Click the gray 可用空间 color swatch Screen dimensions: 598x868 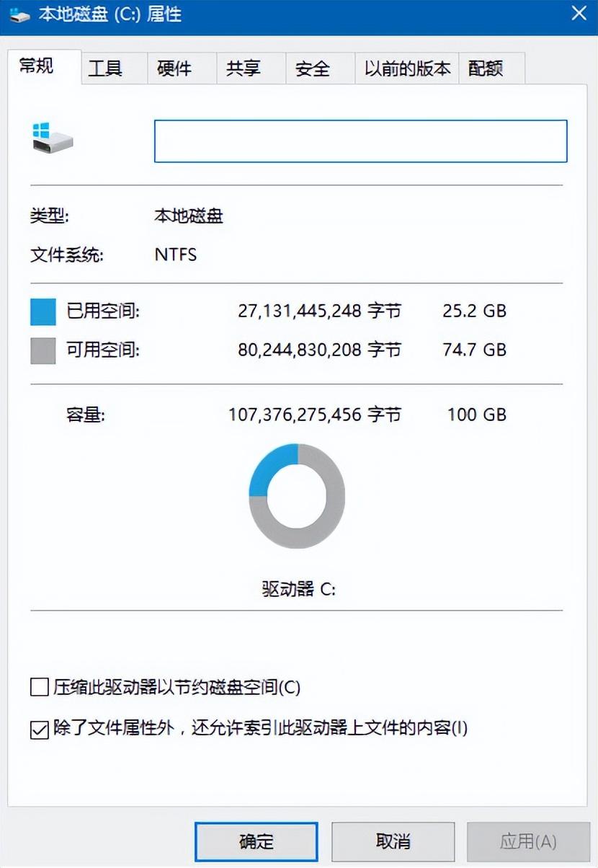coord(43,351)
